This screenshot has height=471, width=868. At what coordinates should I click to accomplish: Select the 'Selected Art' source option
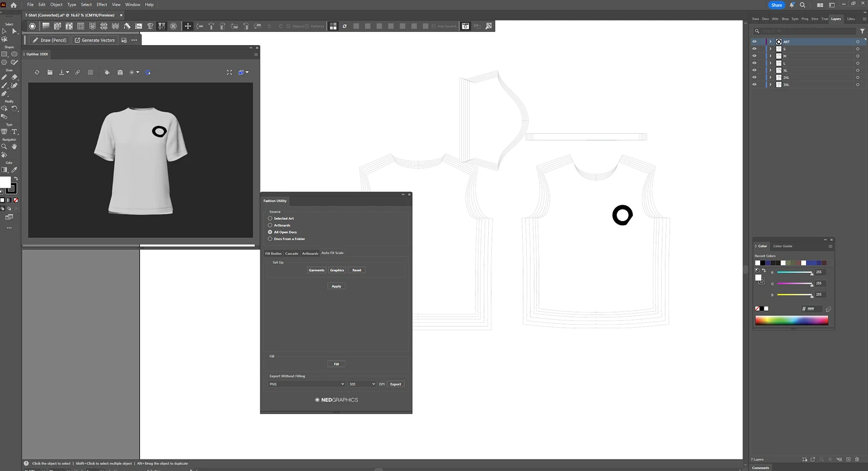pos(270,219)
